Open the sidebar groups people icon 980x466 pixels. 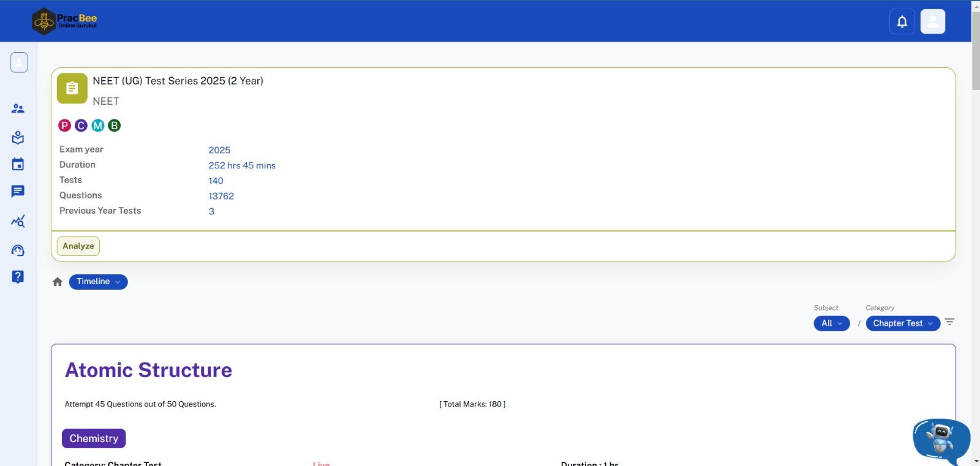tap(18, 108)
